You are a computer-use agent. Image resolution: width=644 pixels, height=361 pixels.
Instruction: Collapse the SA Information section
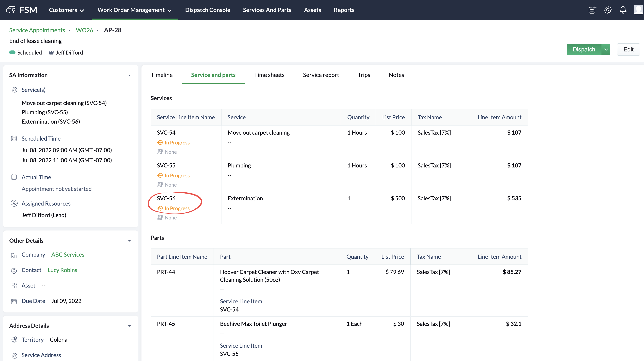point(129,75)
